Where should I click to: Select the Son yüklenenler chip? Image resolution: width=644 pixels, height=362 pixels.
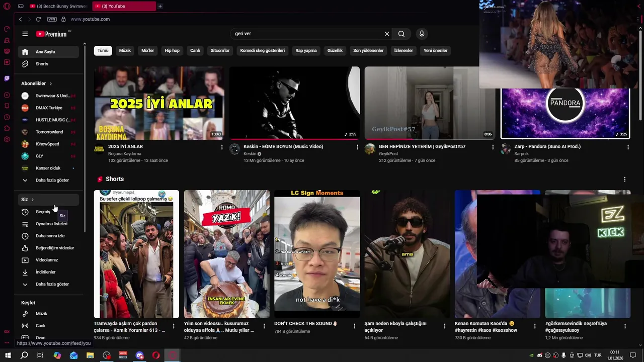368,50
